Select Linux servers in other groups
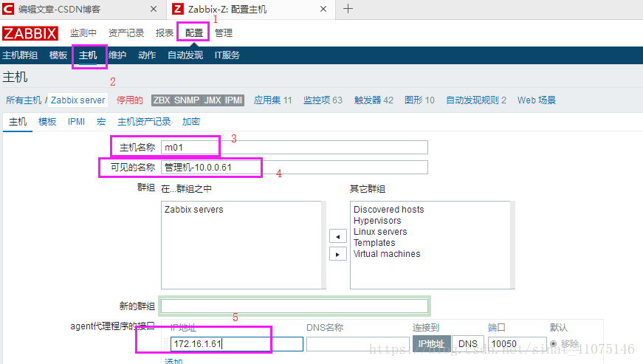643x364 pixels. pyautogui.click(x=380, y=232)
